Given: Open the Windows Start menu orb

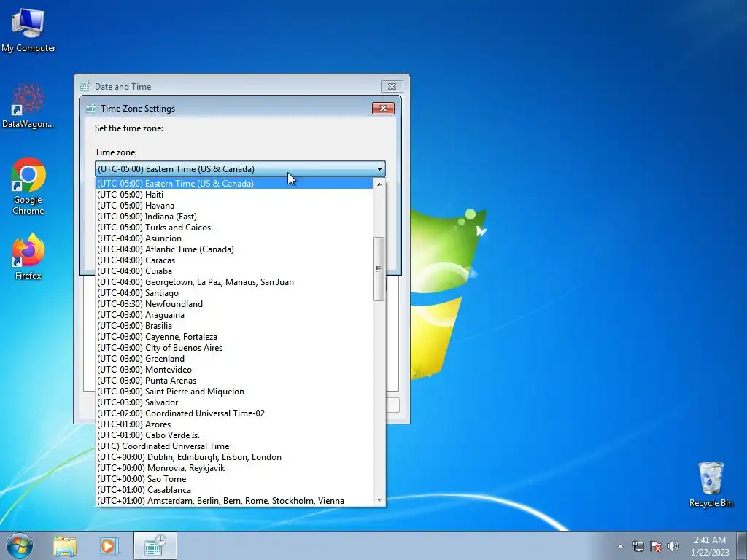Looking at the screenshot, I should pyautogui.click(x=20, y=545).
